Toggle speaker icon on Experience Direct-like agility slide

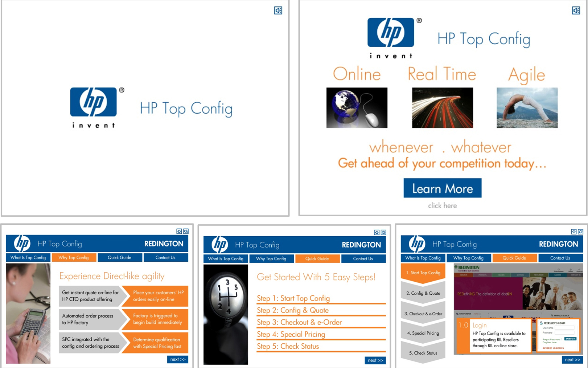186,231
